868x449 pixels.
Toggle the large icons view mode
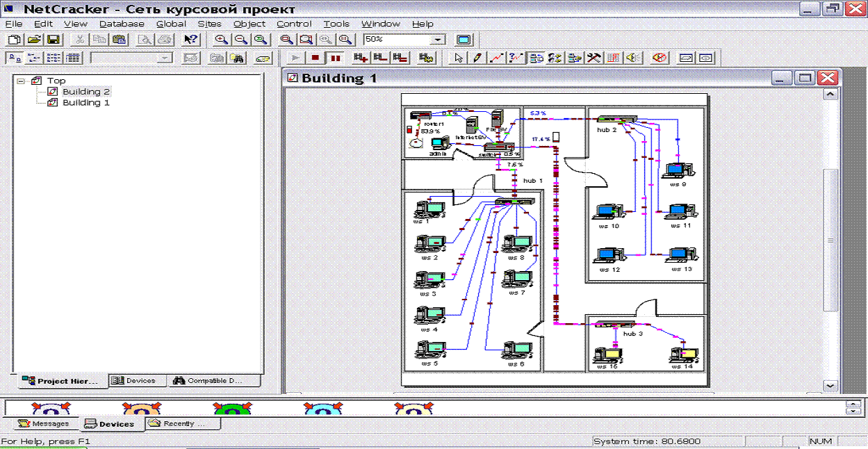point(14,58)
